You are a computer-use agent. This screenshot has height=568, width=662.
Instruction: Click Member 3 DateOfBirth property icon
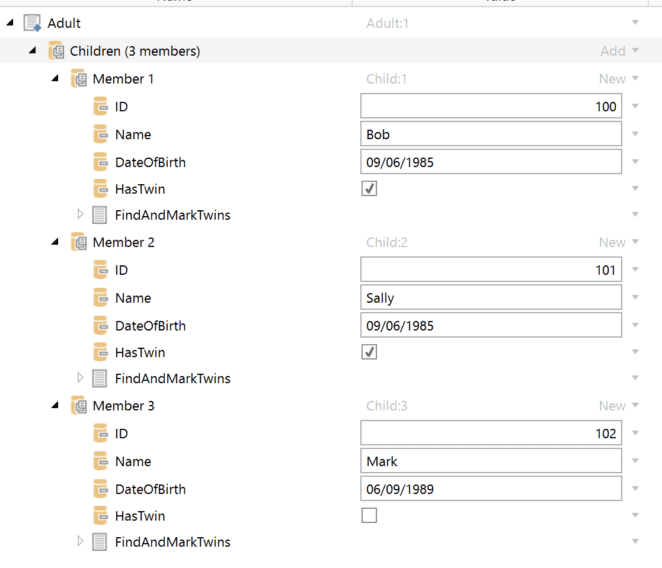click(x=101, y=489)
